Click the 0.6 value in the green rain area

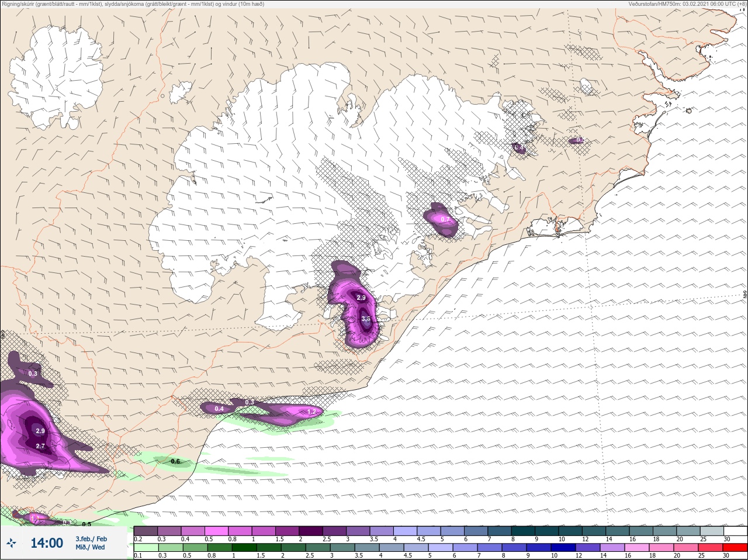point(175,462)
